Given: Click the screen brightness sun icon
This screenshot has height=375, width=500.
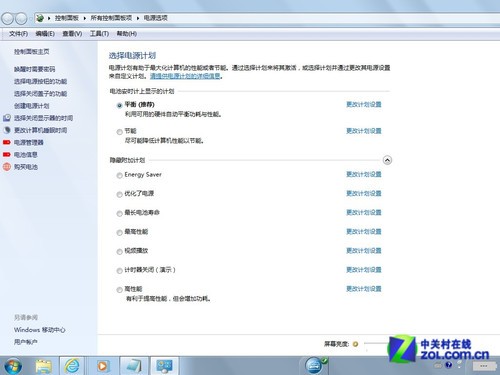Looking at the screenshot, I should 355,344.
